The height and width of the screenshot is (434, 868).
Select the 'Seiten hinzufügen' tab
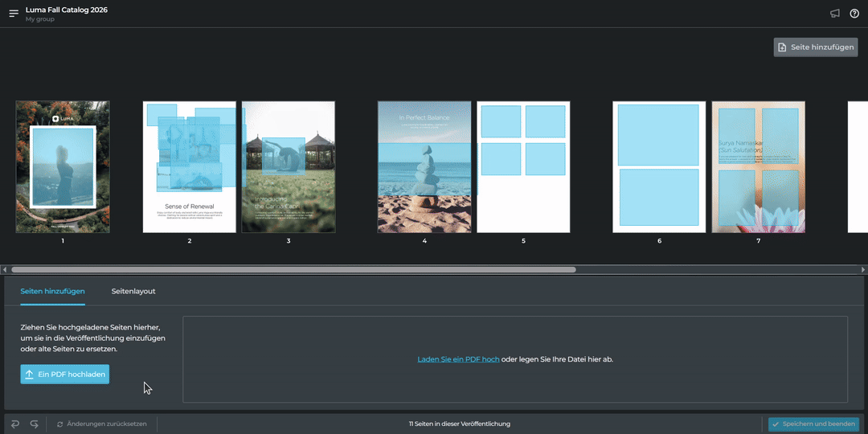pyautogui.click(x=52, y=291)
